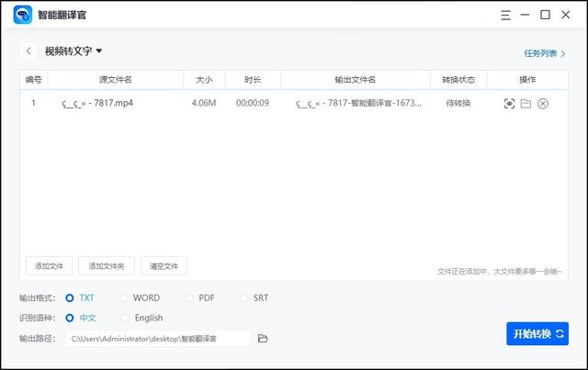Click the 添加文件 button

[x=49, y=265]
